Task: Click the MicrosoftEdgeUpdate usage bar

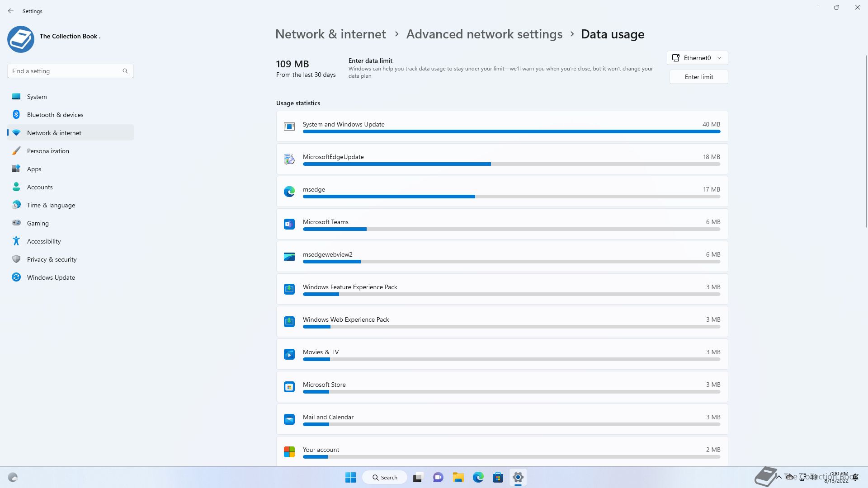Action: click(x=511, y=164)
